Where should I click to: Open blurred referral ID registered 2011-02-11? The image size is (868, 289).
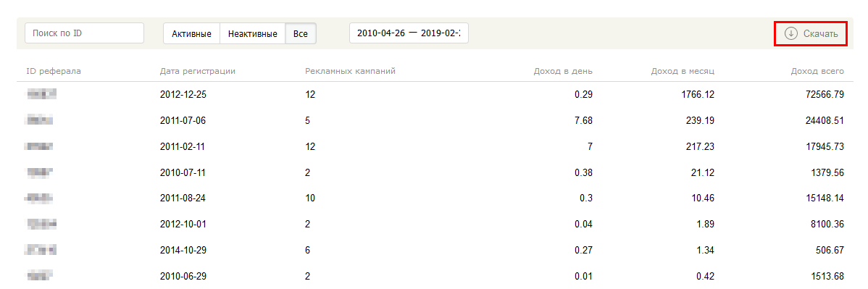click(38, 146)
